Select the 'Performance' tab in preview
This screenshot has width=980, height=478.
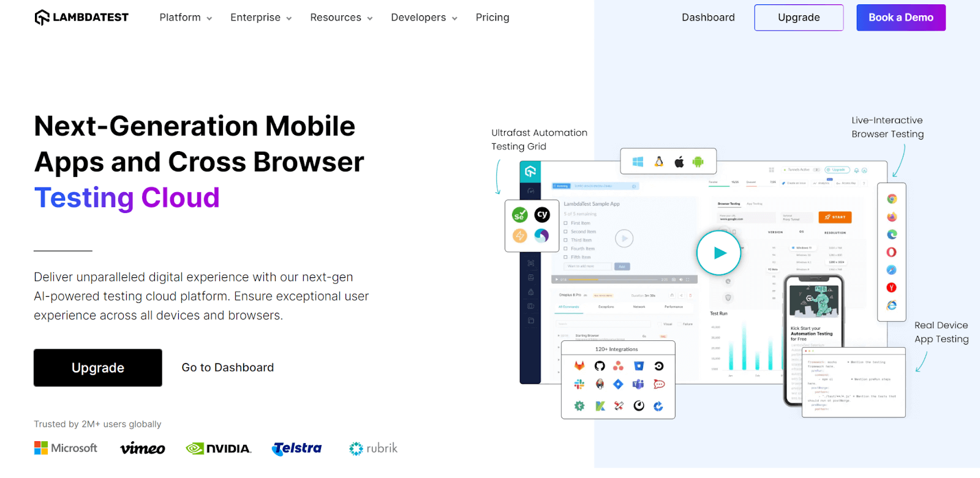674,307
